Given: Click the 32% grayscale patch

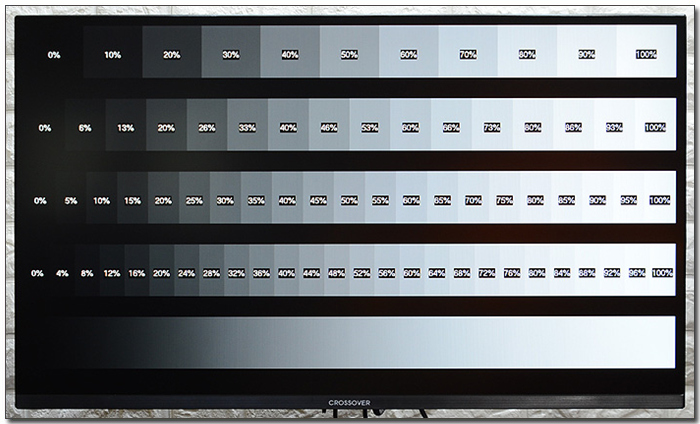Looking at the screenshot, I should (x=237, y=270).
